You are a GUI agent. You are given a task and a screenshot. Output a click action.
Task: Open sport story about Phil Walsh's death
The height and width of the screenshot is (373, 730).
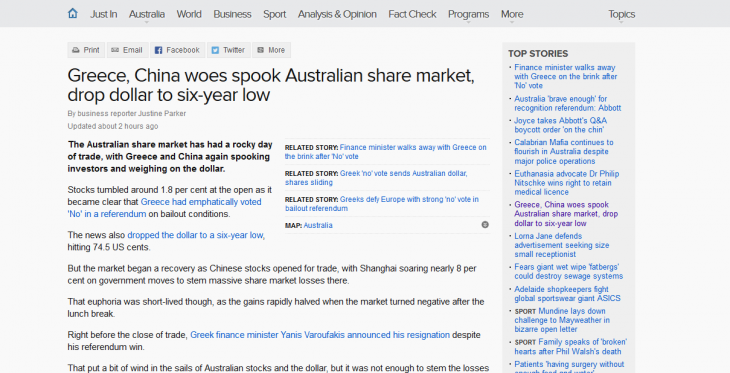tap(570, 347)
